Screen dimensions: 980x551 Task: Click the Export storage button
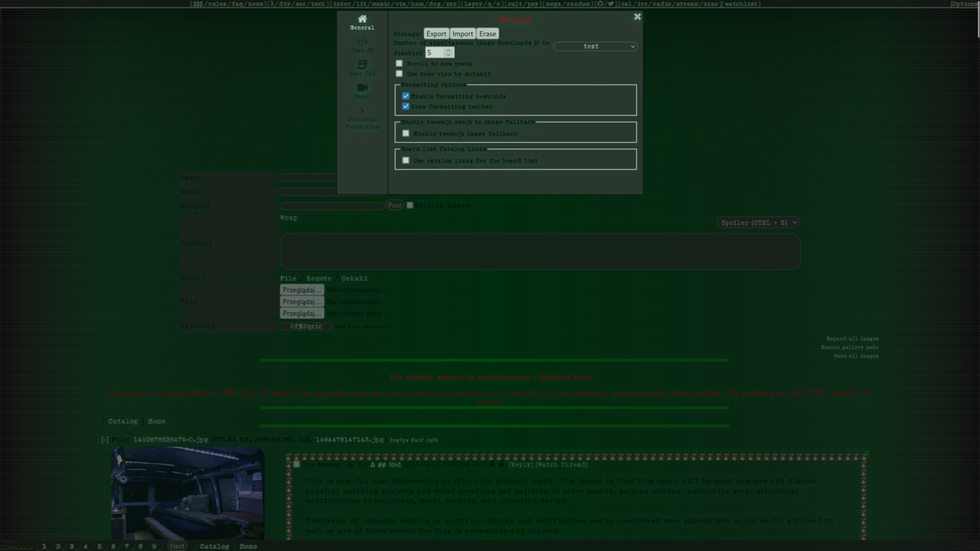click(x=436, y=33)
